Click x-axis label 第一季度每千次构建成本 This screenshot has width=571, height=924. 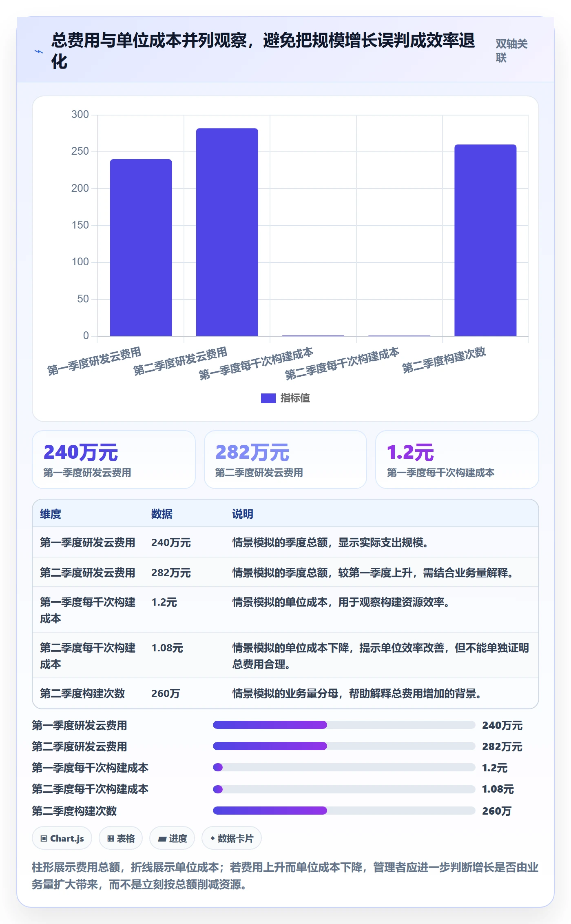click(256, 363)
